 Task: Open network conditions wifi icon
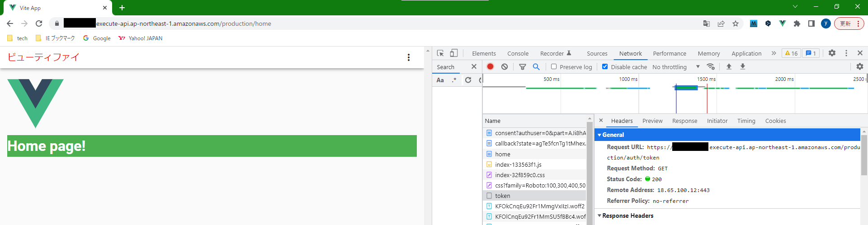tap(711, 66)
